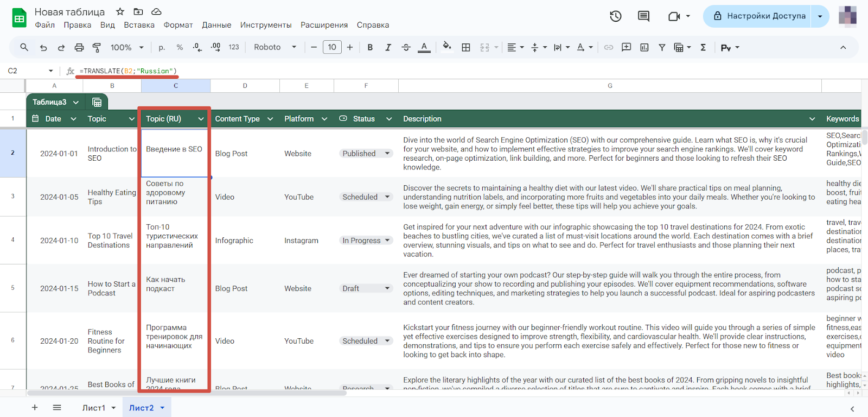
Task: Toggle bold formatting
Action: [370, 47]
